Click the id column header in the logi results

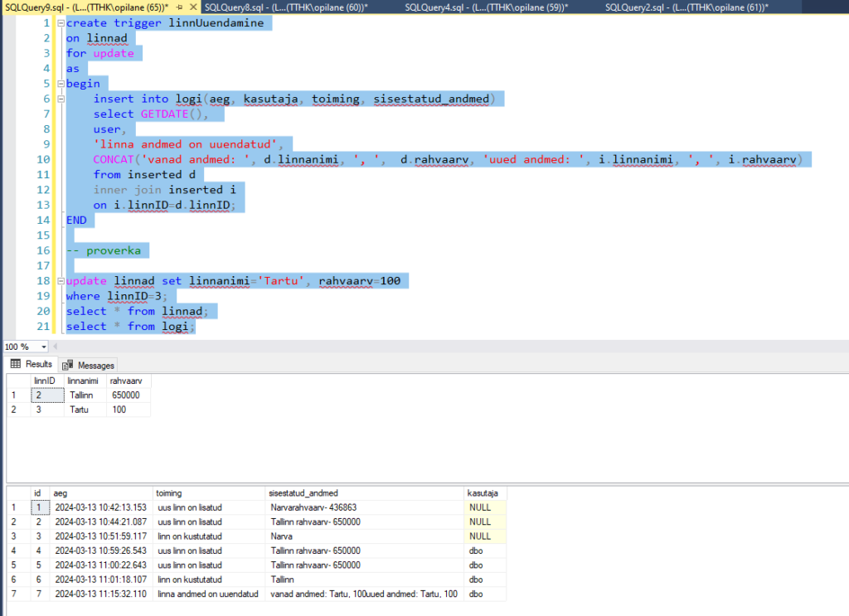pyautogui.click(x=40, y=493)
